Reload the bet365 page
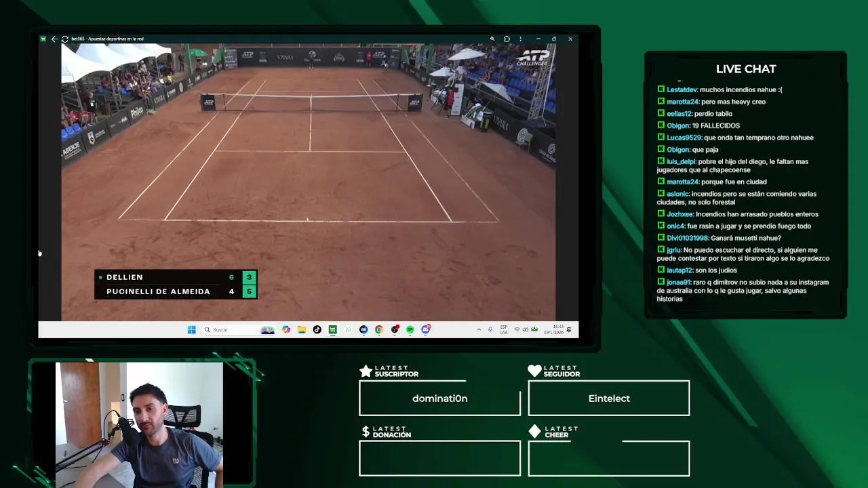The height and width of the screenshot is (488, 868). click(64, 39)
